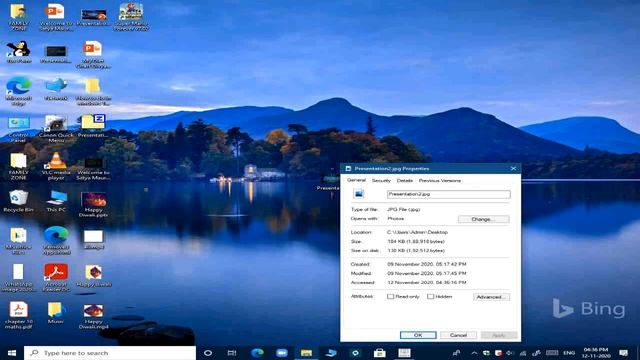Open Edge browser from the taskbar

[x=257, y=353]
